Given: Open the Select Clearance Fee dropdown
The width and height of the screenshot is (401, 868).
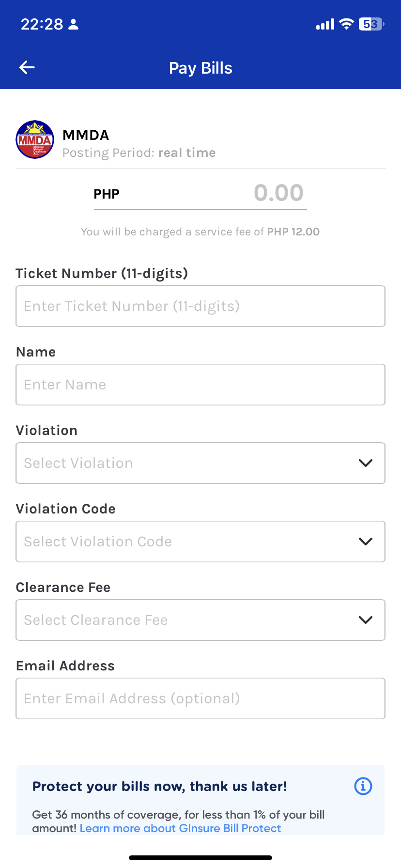Looking at the screenshot, I should tap(200, 620).
